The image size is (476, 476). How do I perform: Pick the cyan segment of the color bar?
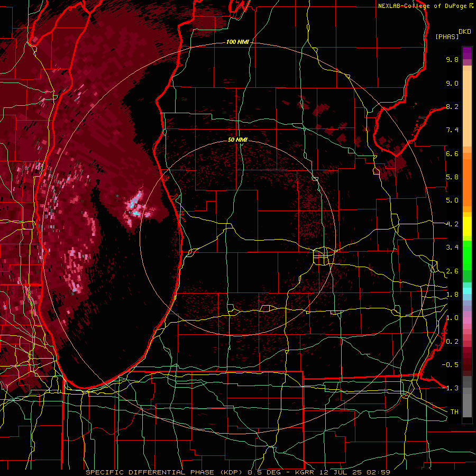click(467, 291)
